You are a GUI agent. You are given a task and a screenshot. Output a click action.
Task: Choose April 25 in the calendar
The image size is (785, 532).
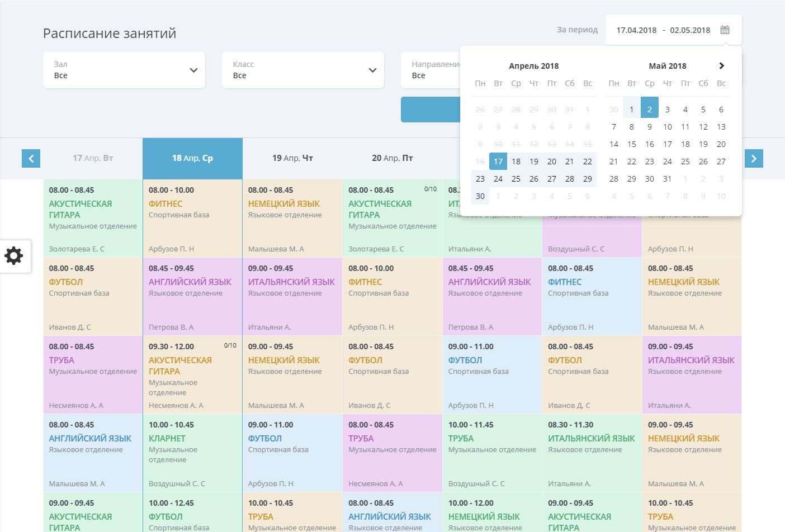pyautogui.click(x=516, y=179)
